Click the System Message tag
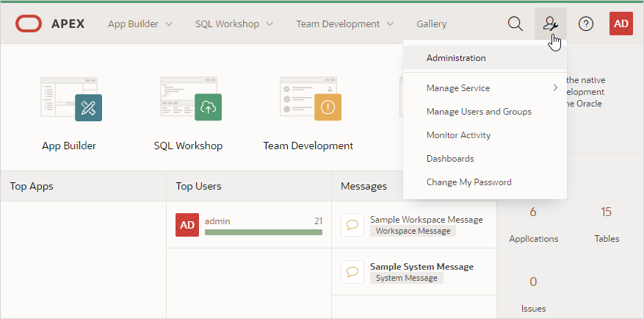The image size is (644, 319). click(x=407, y=278)
